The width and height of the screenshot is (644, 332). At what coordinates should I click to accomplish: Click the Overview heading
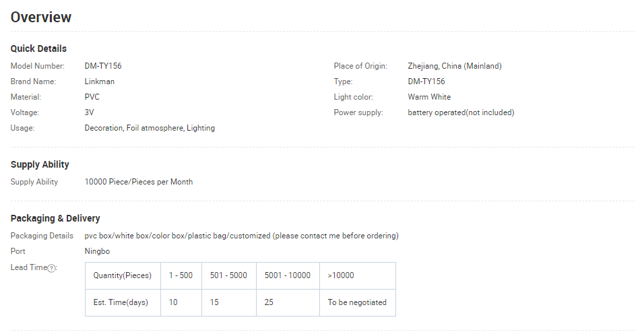(41, 18)
